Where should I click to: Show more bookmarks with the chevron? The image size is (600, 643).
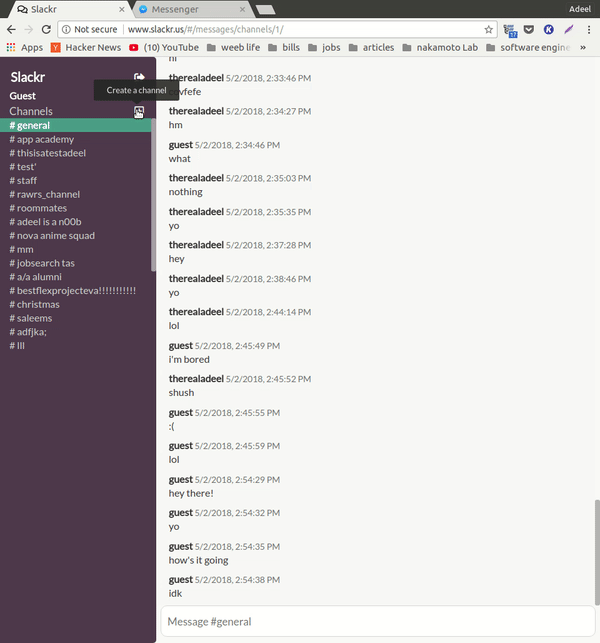pyautogui.click(x=583, y=48)
